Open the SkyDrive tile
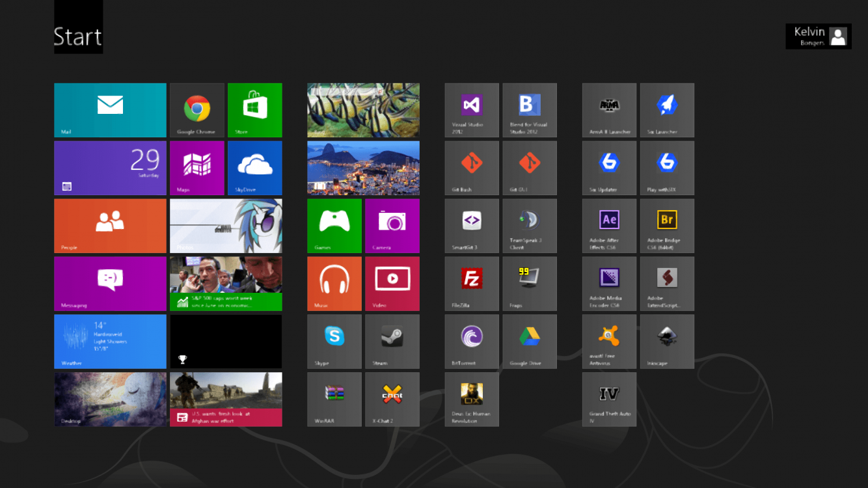The image size is (868, 488). pos(254,168)
